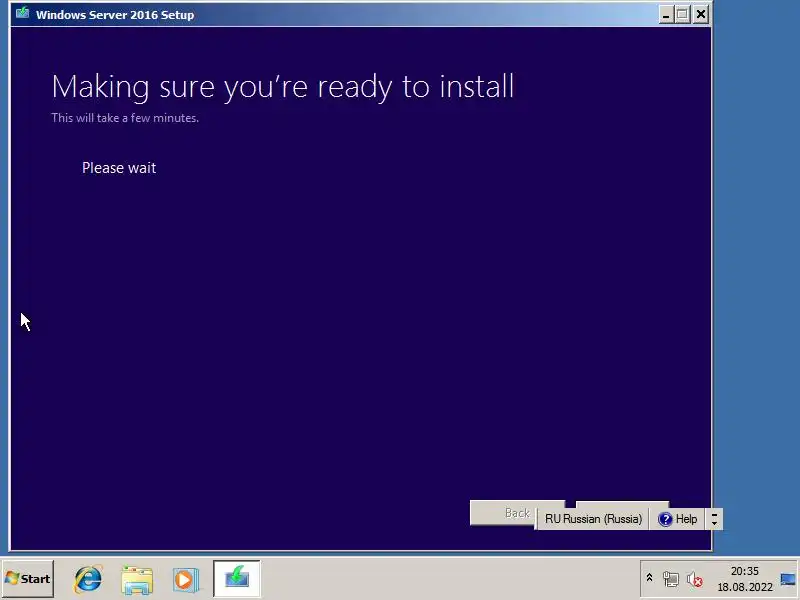Click the Windows Server 2016 Setup title icon
Screen dimensions: 800x600
22,13
